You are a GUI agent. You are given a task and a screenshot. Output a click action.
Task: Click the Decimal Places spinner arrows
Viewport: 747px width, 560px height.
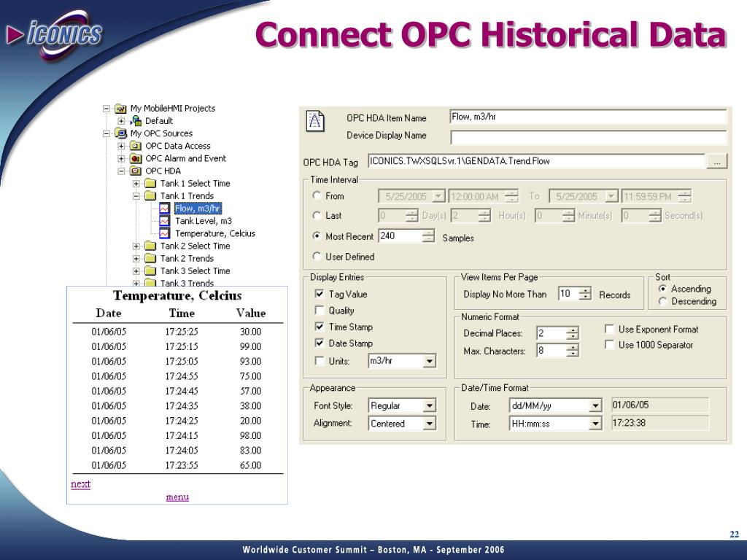[573, 332]
